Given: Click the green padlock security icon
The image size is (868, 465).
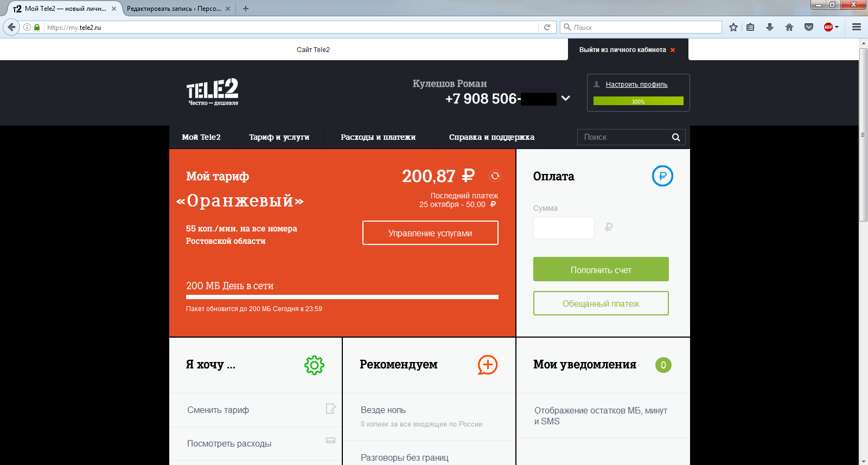Looking at the screenshot, I should 37,27.
